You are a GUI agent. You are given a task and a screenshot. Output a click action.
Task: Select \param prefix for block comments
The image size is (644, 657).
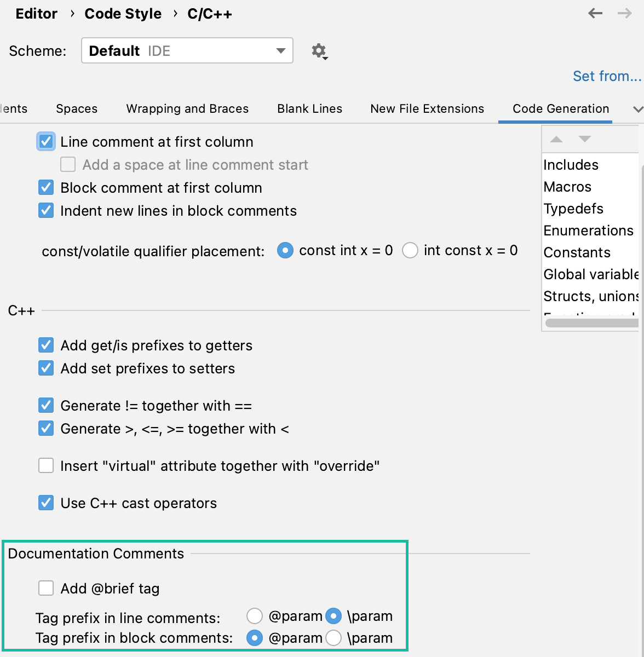pos(334,638)
